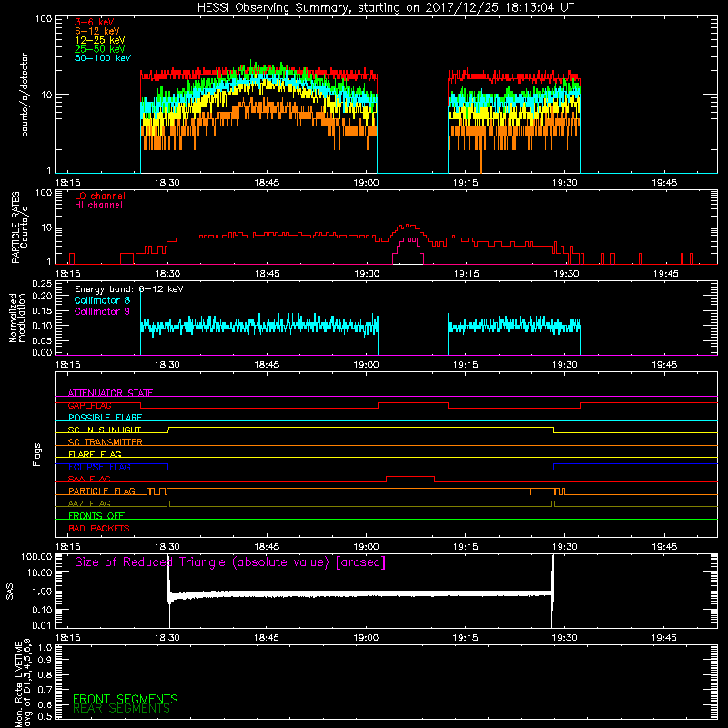
Task: Click the SAA_FLAG label
Action: click(89, 479)
